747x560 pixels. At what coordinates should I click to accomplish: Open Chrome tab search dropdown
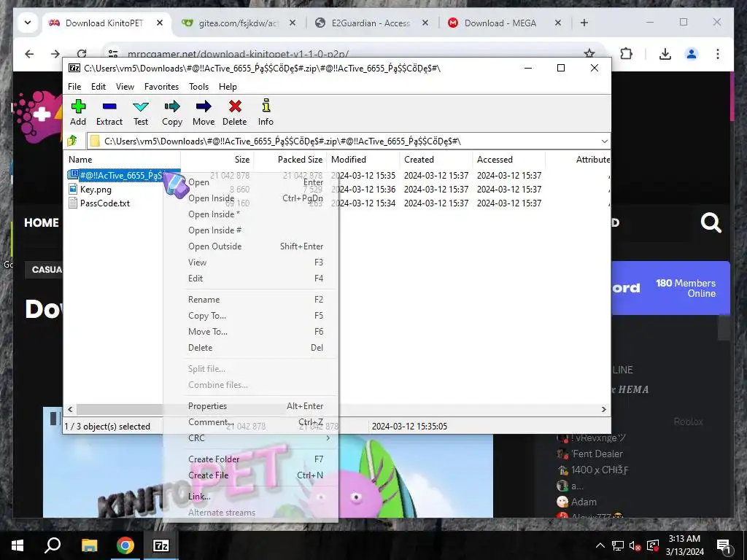pos(28,23)
